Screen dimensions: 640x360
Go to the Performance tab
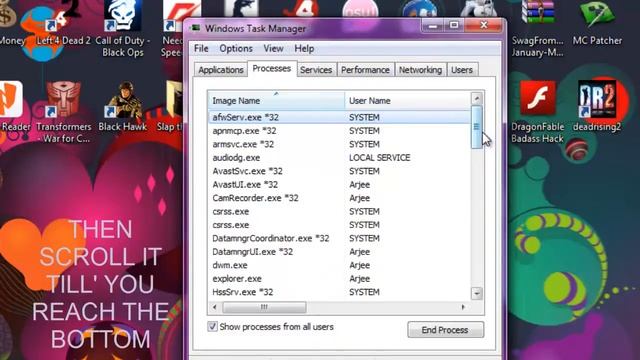point(365,70)
